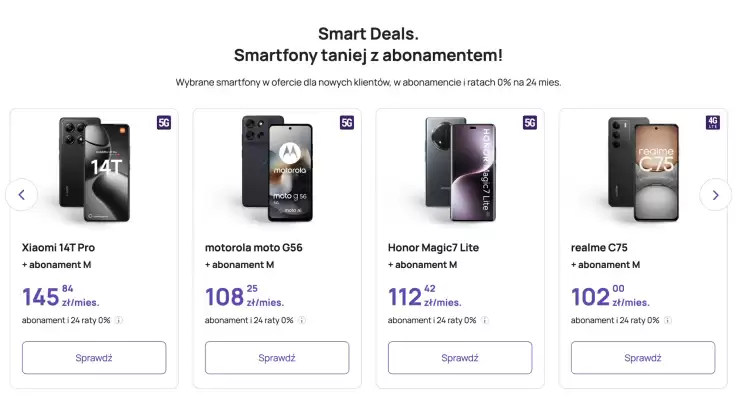Open the realme C75 title link

point(599,247)
